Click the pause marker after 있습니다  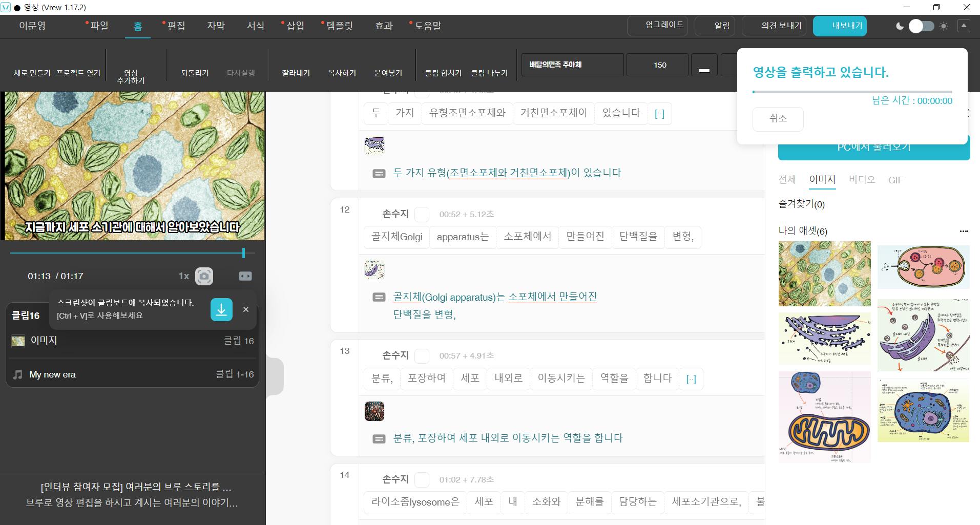pyautogui.click(x=660, y=114)
